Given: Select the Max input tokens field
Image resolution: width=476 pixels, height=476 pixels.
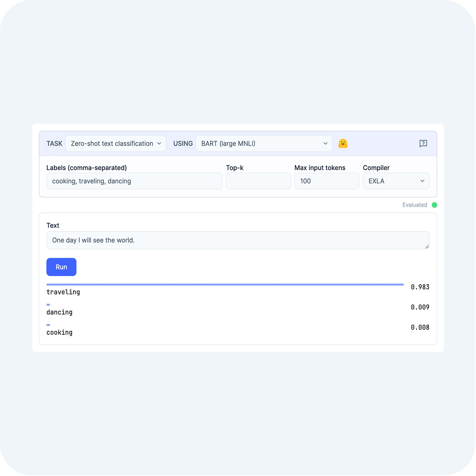Looking at the screenshot, I should pos(327,181).
